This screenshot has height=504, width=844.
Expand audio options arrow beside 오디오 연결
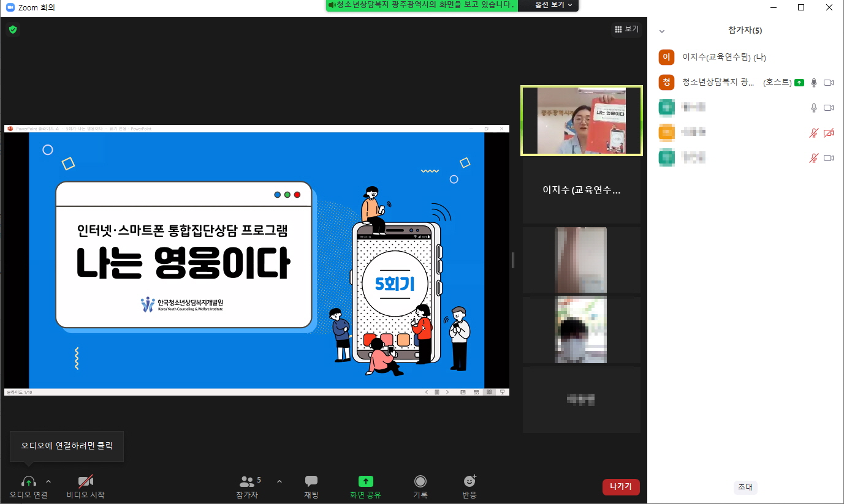(48, 481)
